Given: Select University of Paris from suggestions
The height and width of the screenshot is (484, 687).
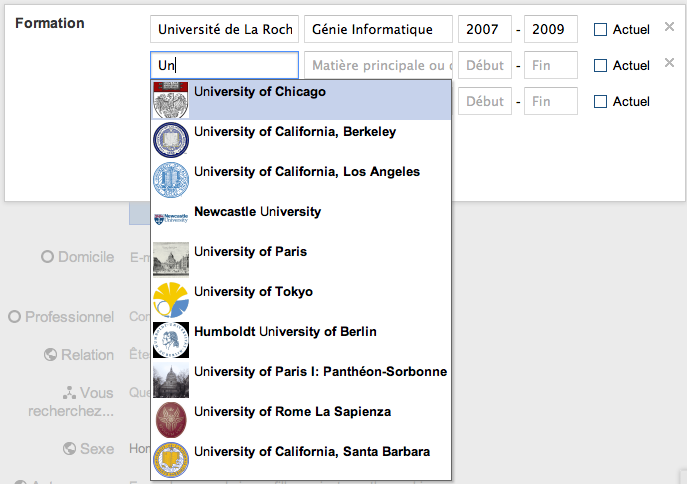Looking at the screenshot, I should coord(250,252).
